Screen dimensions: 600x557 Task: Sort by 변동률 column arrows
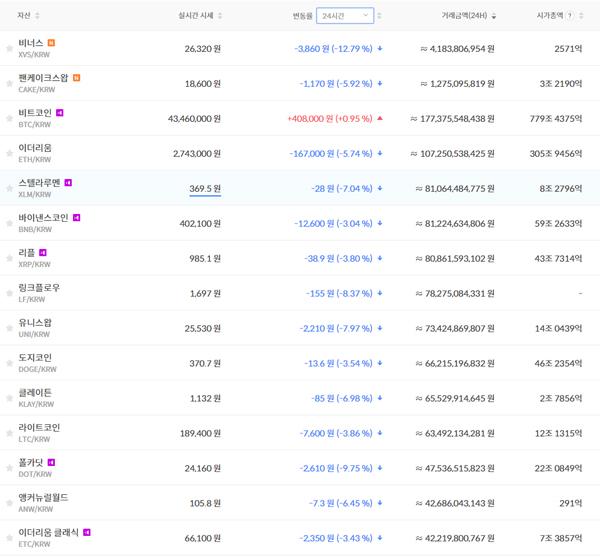(379, 16)
